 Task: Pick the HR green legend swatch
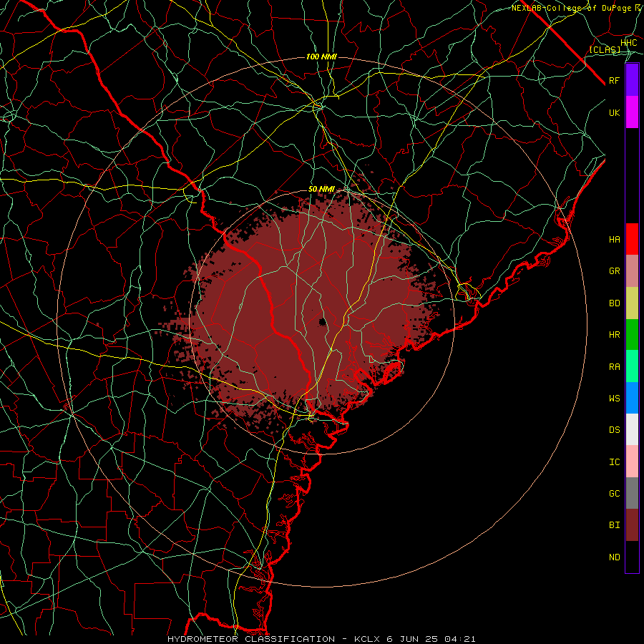click(632, 335)
